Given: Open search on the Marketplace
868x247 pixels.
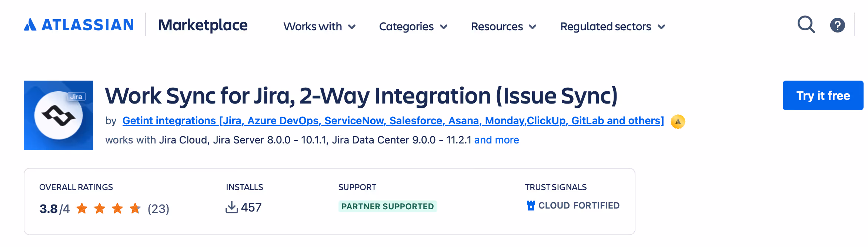Looking at the screenshot, I should [x=806, y=24].
